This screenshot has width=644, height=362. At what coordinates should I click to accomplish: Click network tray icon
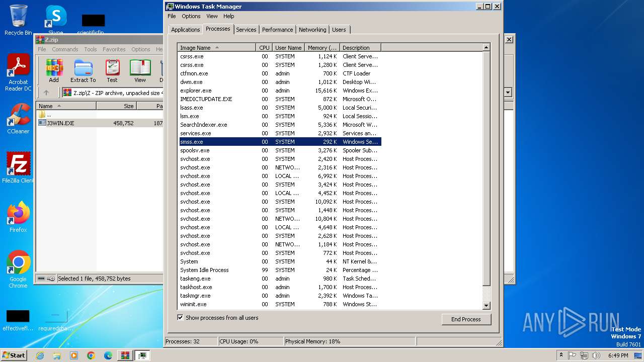pyautogui.click(x=584, y=355)
